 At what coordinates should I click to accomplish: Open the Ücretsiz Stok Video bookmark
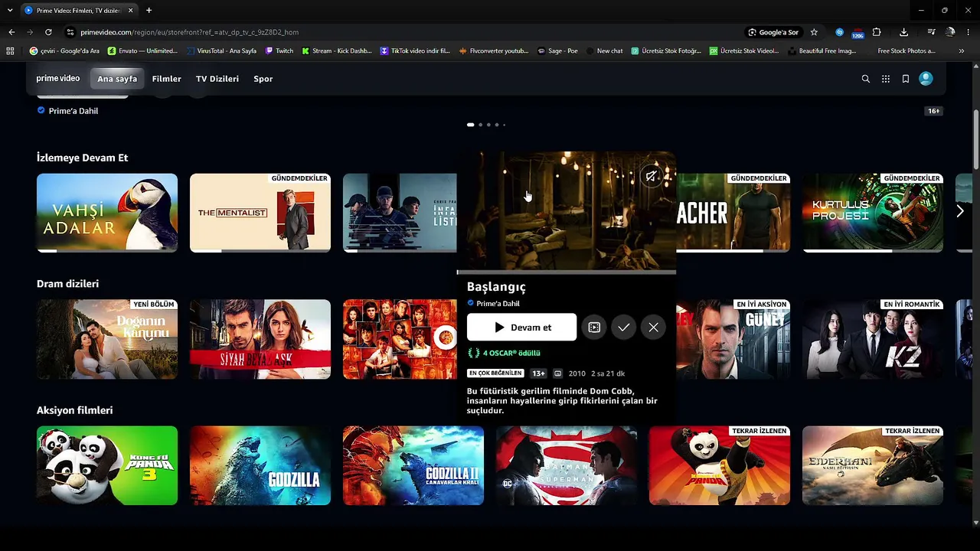[745, 51]
